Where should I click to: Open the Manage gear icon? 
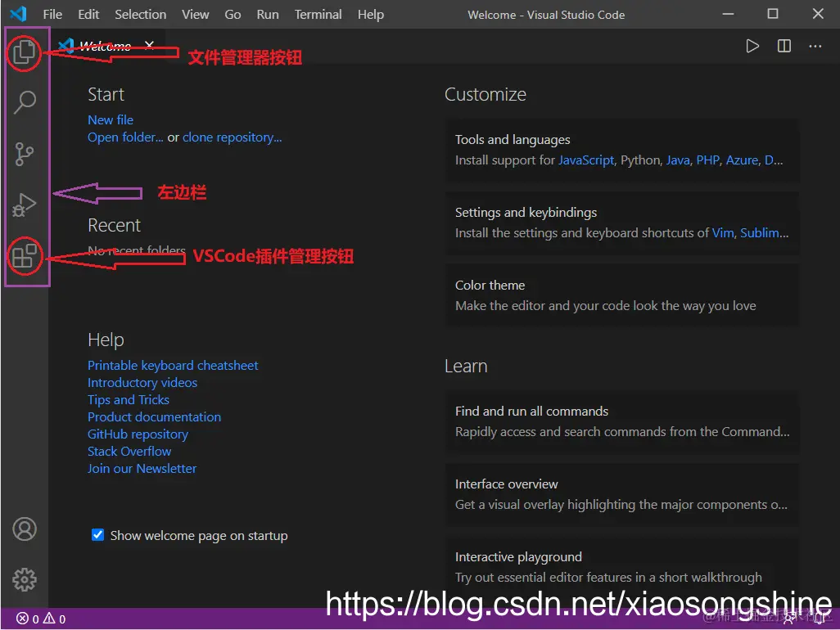click(x=25, y=580)
